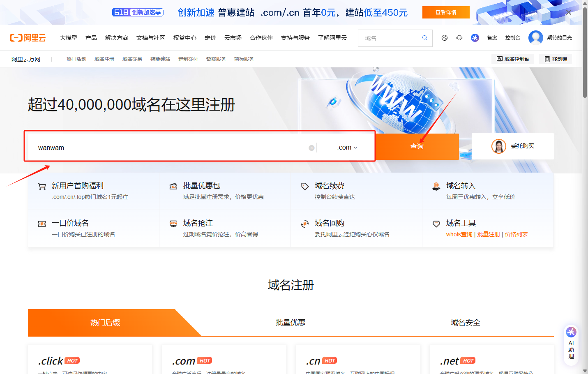Open the 定价 menu item
Screen dimensions: 588x374
210,38
